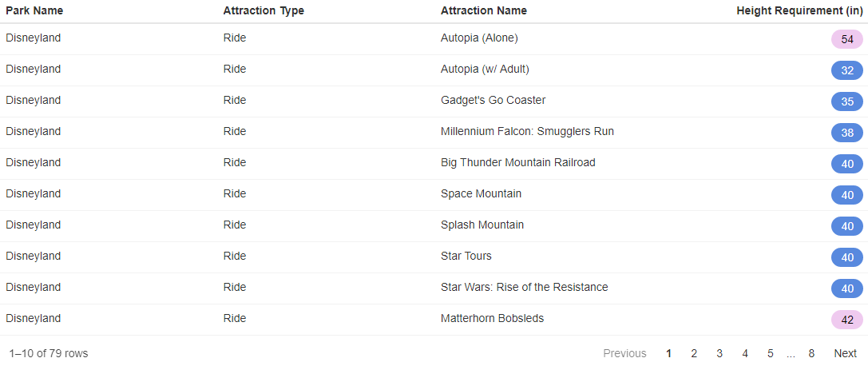Viewport: 868px width, 370px height.
Task: Sort by Attraction Name column header
Action: click(x=484, y=10)
